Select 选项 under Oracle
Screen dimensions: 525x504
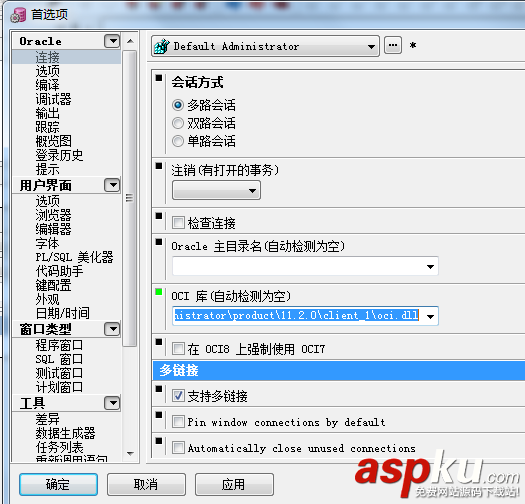coord(48,71)
